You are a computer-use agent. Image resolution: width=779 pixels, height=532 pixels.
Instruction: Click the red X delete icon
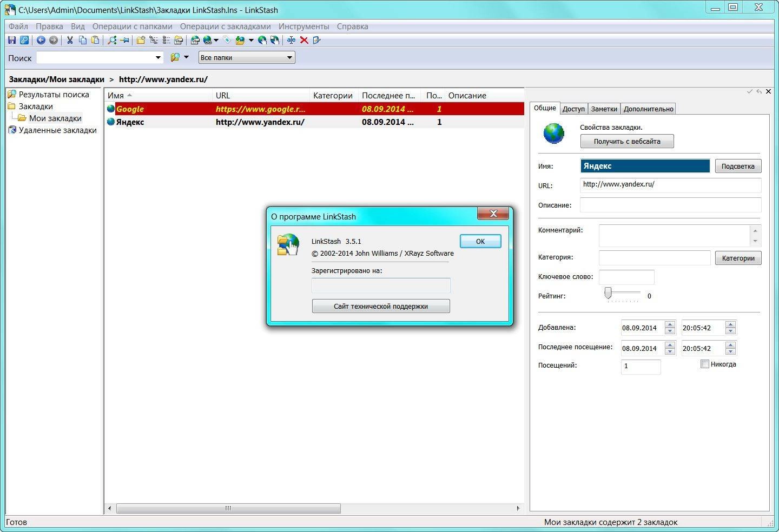304,40
